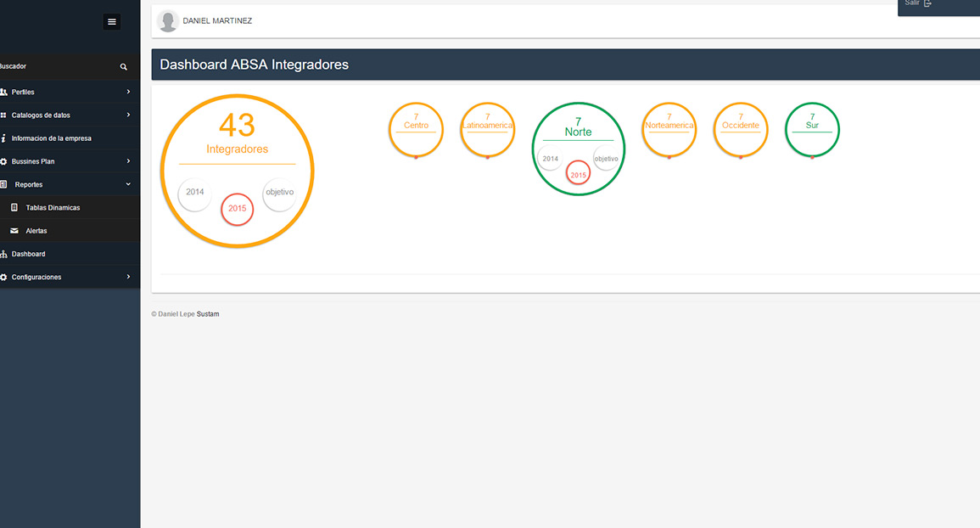
Task: Click the Sustam footer link
Action: [x=208, y=314]
